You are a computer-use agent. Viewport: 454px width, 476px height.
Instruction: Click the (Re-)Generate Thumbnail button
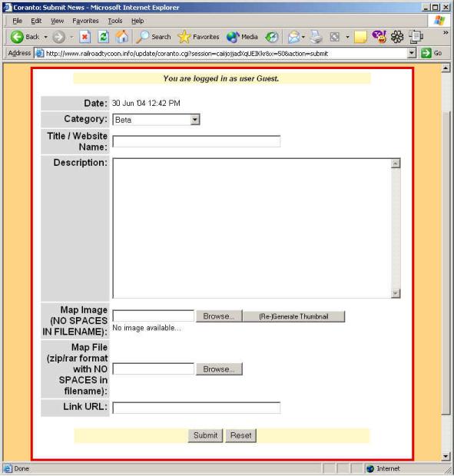(293, 316)
